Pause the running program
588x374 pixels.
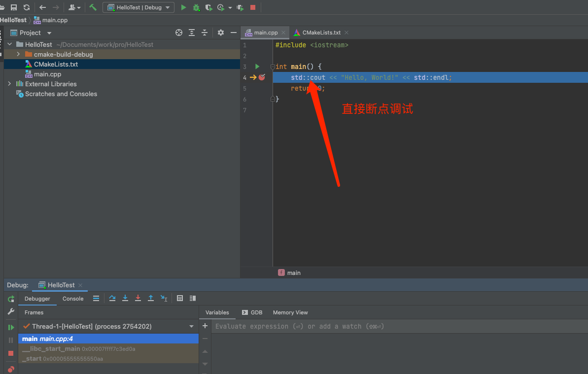(x=10, y=340)
